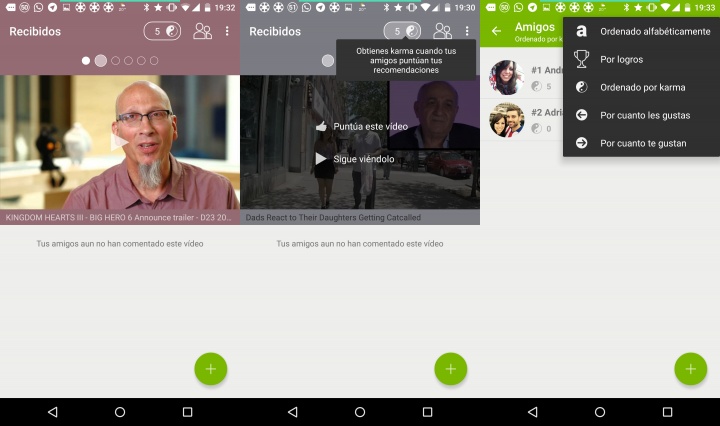This screenshot has width=720, height=426.
Task: Select fifth page dot in first screen
Action: 141,61
